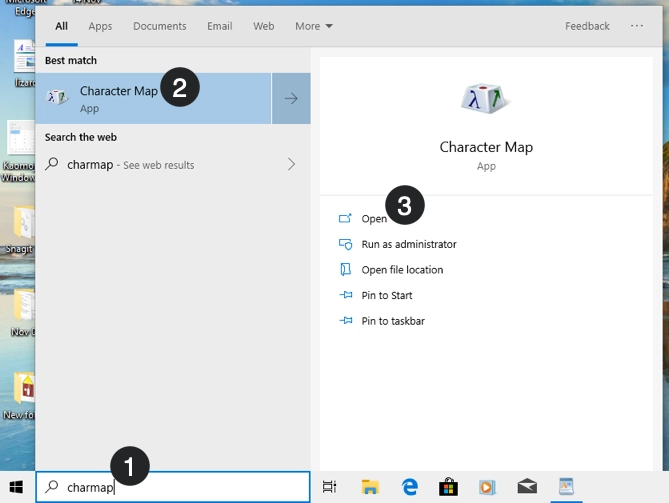
Task: Click Open to launch Character Map
Action: coord(373,218)
